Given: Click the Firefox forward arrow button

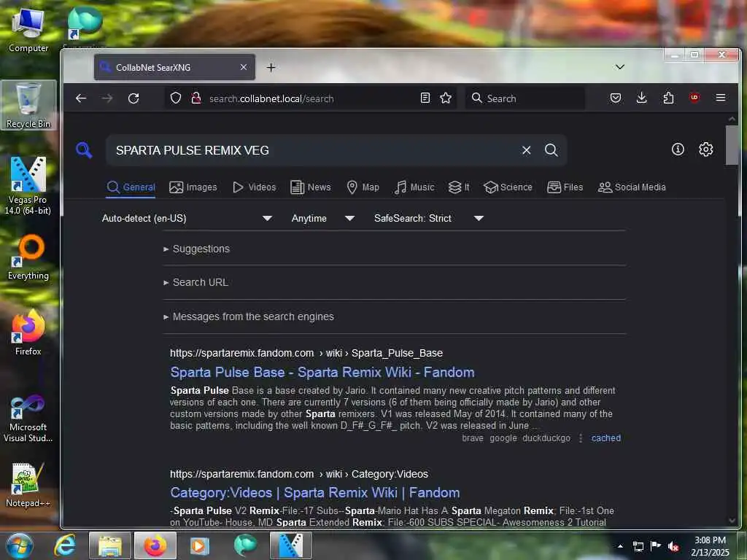Looking at the screenshot, I should pyautogui.click(x=107, y=98).
